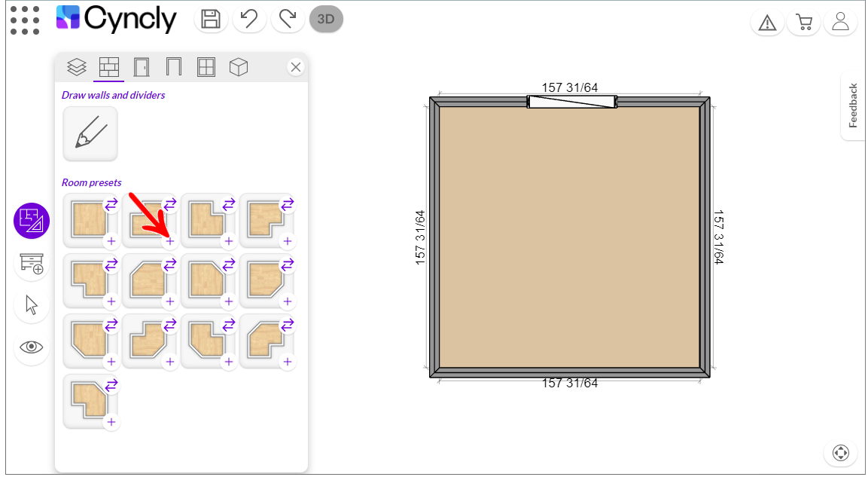Image resolution: width=868 pixels, height=480 pixels.
Task: Click the left wall dimension label
Action: pos(420,237)
